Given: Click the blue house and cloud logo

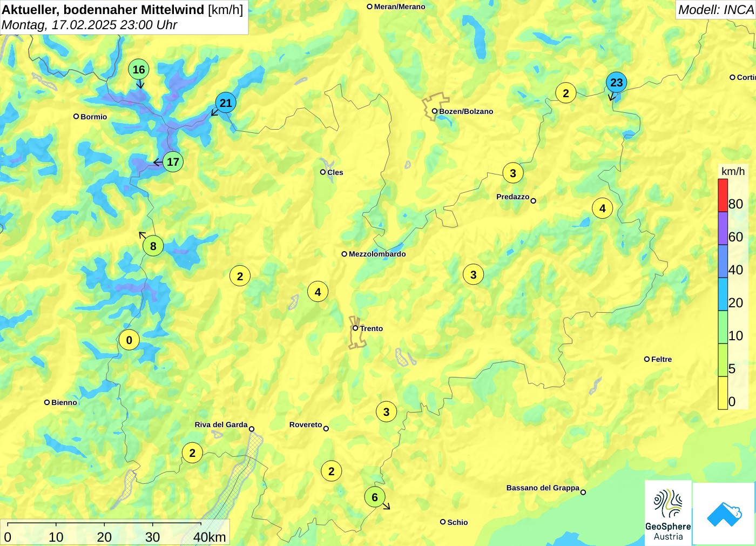Looking at the screenshot, I should [x=724, y=514].
